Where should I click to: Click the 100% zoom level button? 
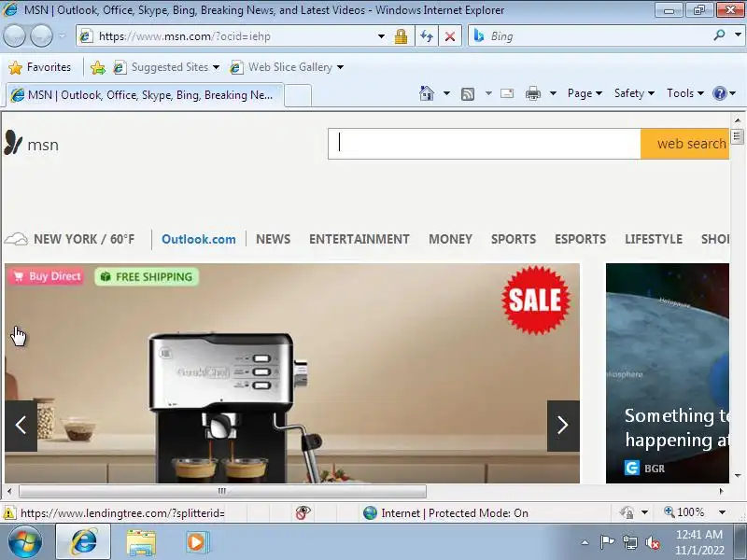684,512
